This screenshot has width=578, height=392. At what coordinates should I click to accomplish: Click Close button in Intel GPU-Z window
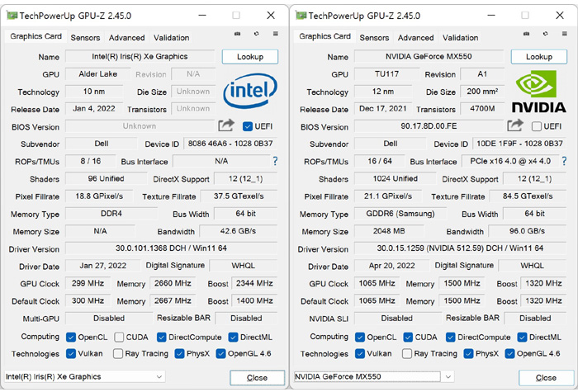pos(257,378)
